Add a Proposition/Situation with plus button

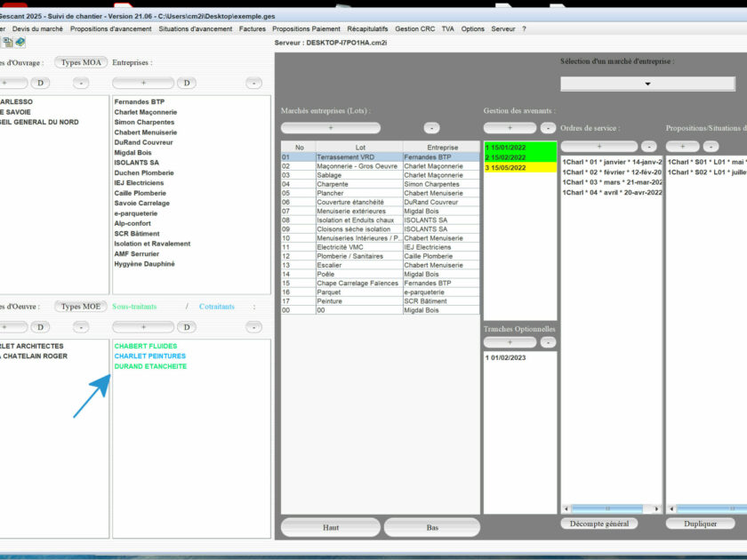pos(683,146)
